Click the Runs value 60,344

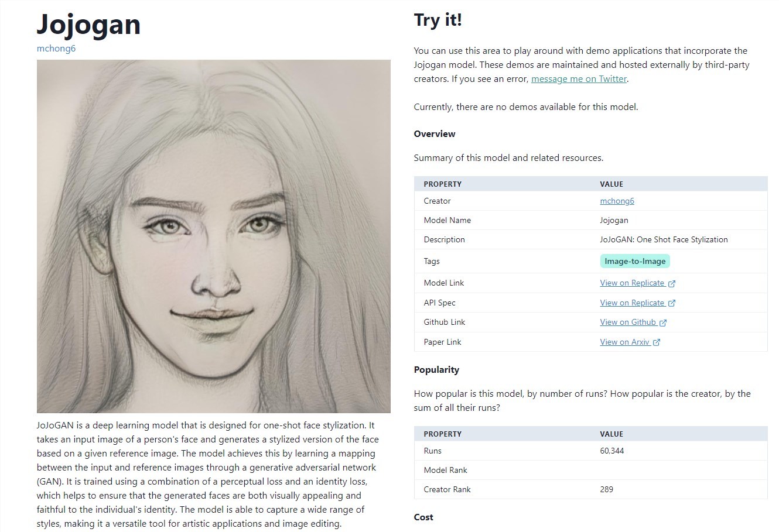(x=612, y=451)
